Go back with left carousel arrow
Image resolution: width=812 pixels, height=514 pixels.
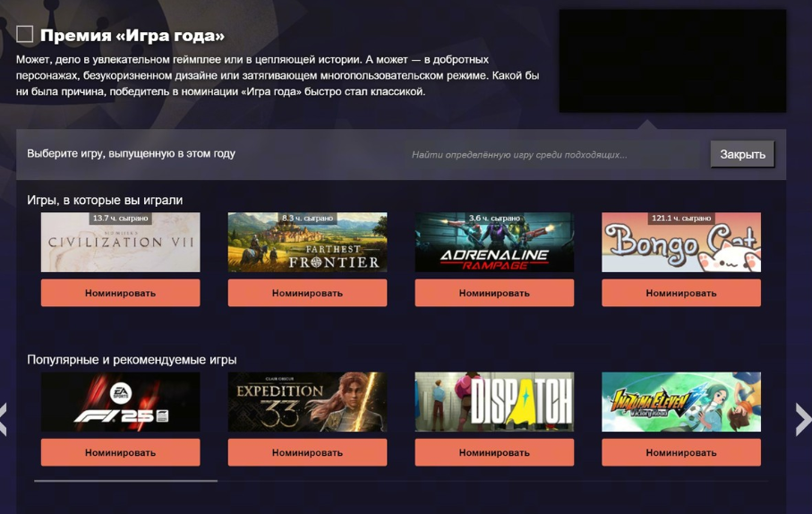tap(3, 419)
